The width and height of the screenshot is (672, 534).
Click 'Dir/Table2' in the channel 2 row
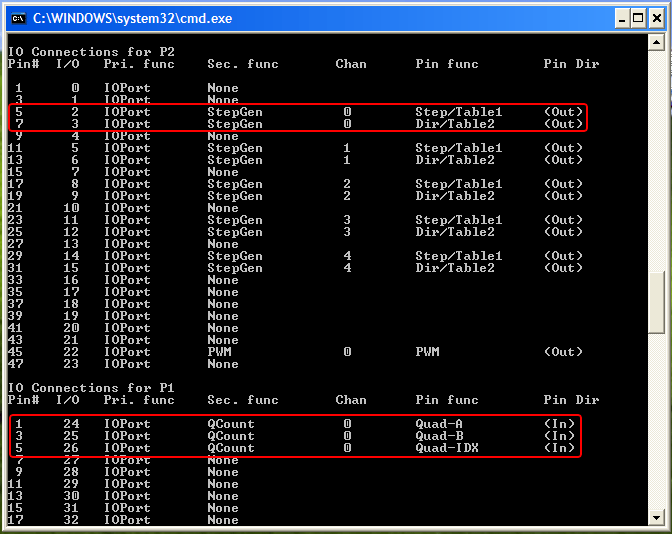coord(455,196)
